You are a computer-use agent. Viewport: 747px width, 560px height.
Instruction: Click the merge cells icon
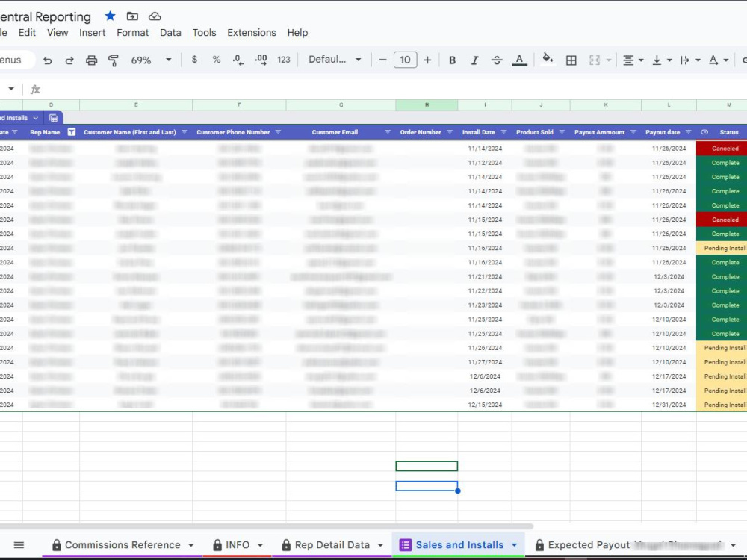(594, 60)
